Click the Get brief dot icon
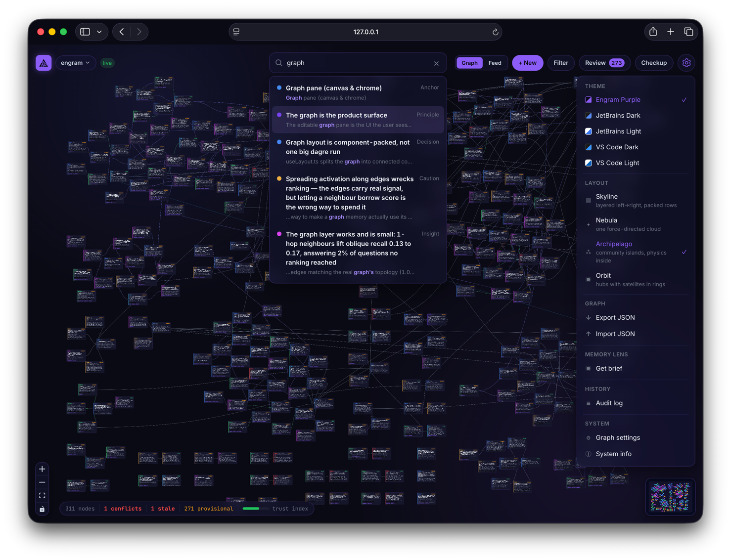 (589, 369)
